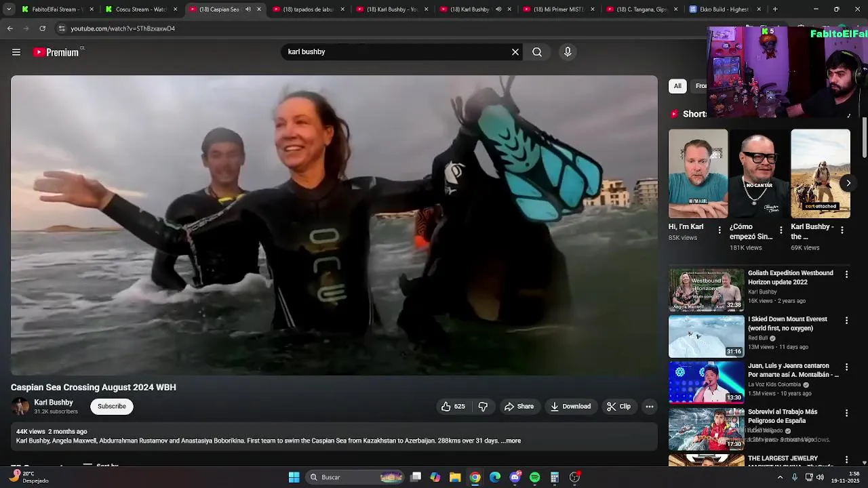This screenshot has width=868, height=488.
Task: Switch to the '(18) Mi Primer MISTE' tab
Action: pyautogui.click(x=559, y=9)
